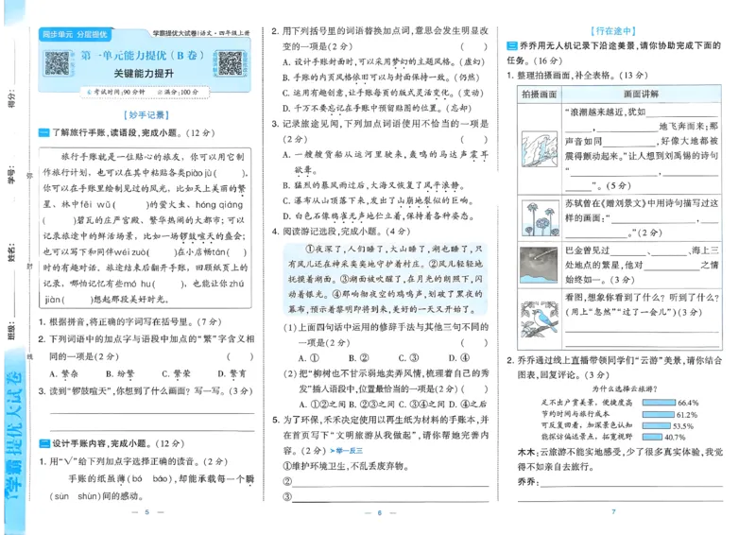Click question 1. 根据拼音,将正确的字词写在括号里

pyautogui.click(x=129, y=321)
